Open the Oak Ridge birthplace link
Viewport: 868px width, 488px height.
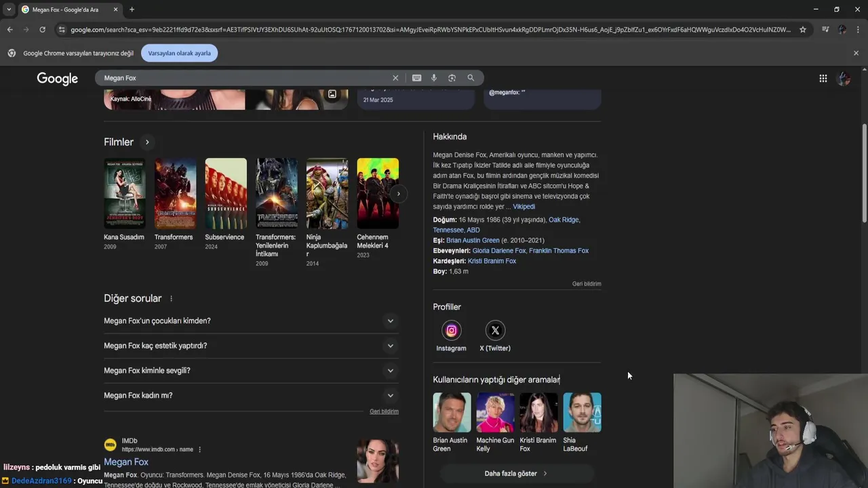click(564, 220)
